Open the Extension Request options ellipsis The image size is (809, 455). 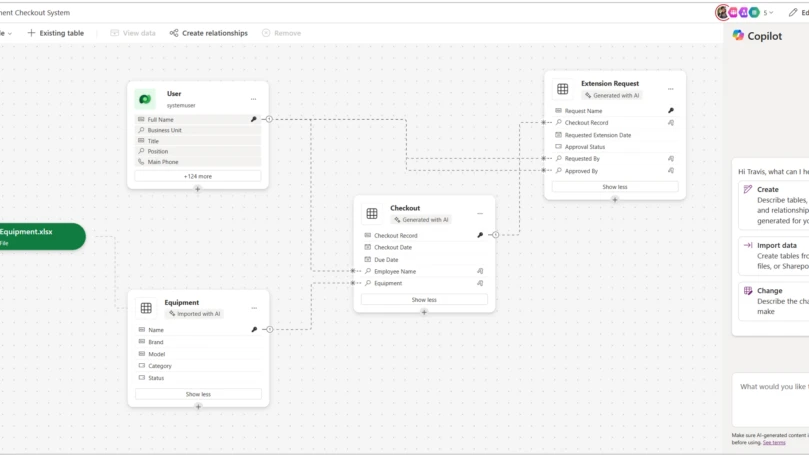[x=671, y=89]
